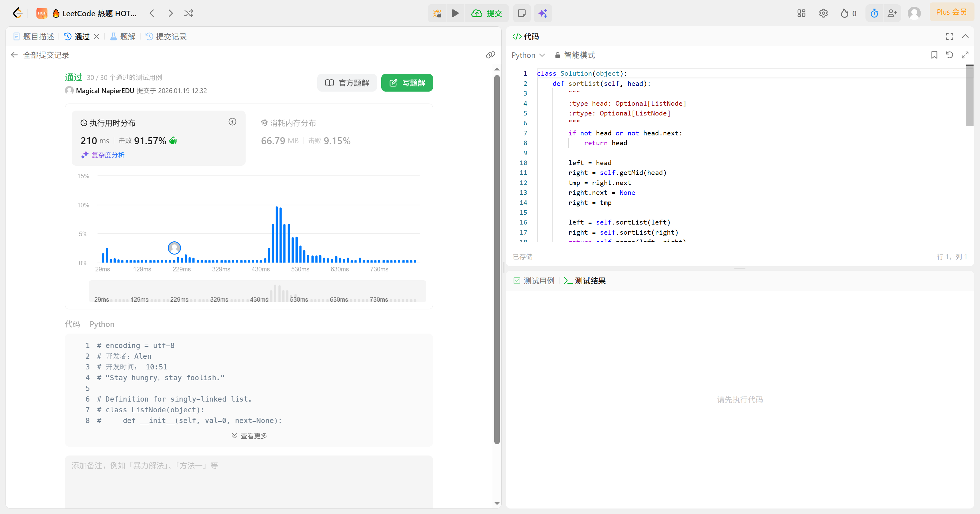Click the AI sparkle assistant icon
This screenshot has width=980, height=514.
(543, 13)
